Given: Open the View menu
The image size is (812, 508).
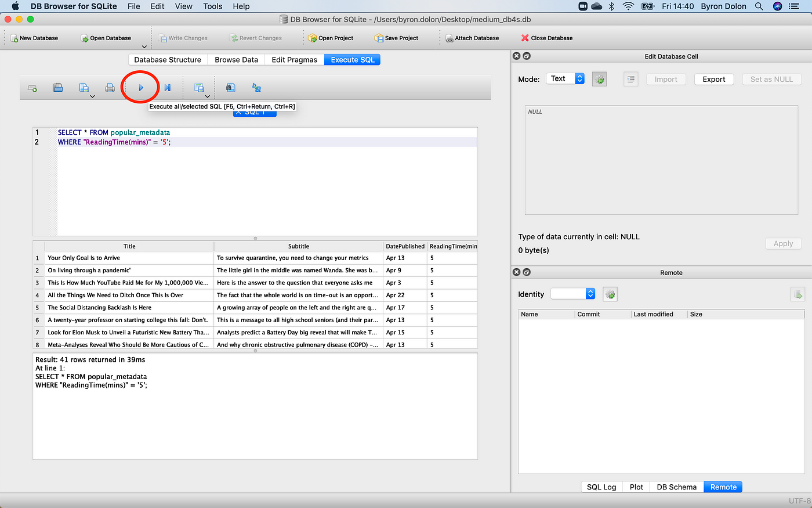Looking at the screenshot, I should [x=184, y=6].
